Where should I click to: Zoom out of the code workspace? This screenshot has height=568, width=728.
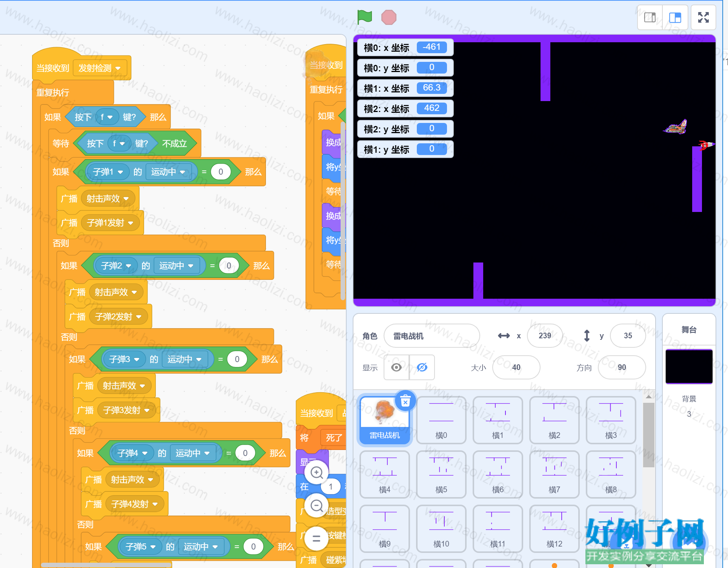316,505
